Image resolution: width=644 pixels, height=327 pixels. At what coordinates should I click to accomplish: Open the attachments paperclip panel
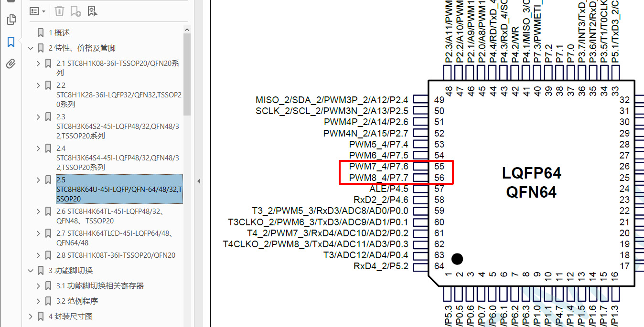tap(11, 63)
